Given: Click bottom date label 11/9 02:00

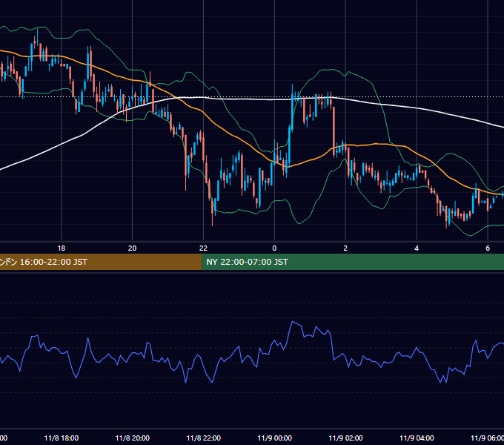Looking at the screenshot, I should pos(345,438).
